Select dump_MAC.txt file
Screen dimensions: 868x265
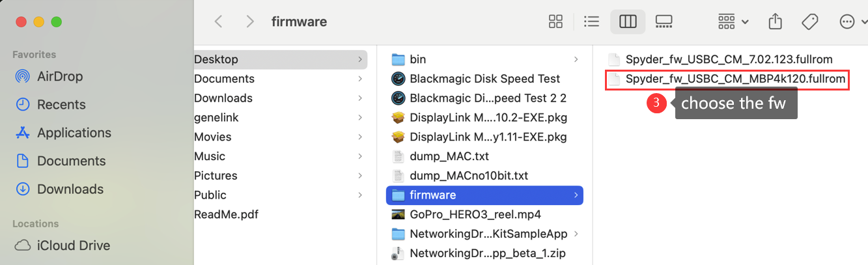(x=484, y=156)
